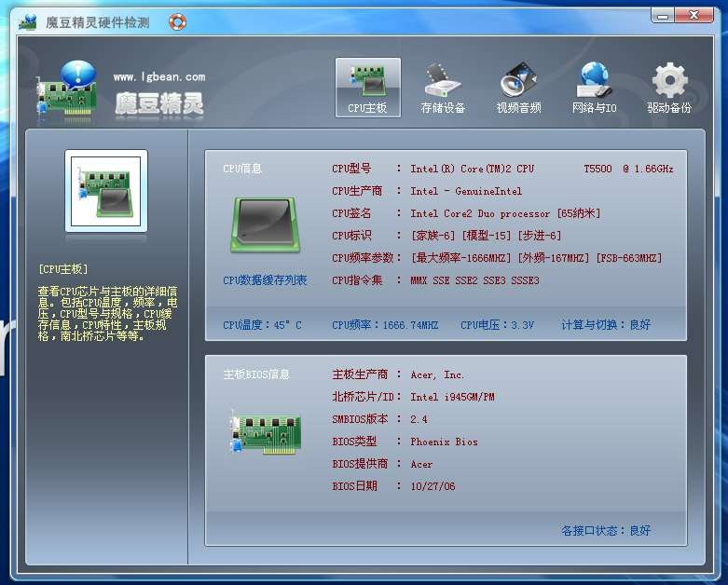
Task: Open the www.lgbean.com website link
Action: click(159, 77)
